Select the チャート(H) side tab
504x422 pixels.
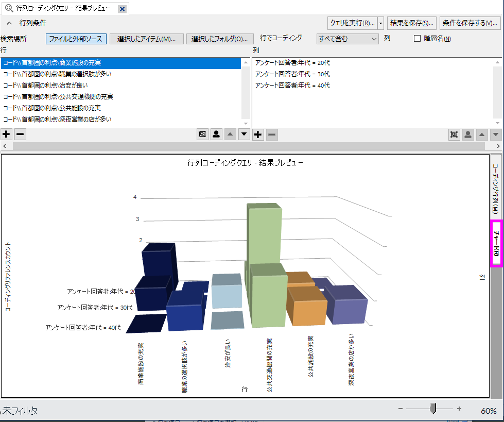tap(496, 244)
